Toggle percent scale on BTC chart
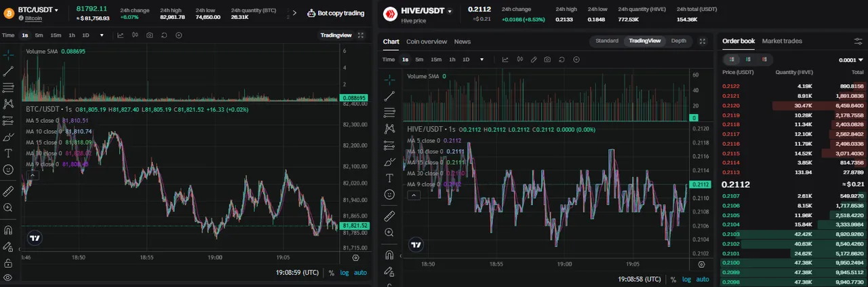Screen dimensions: 868x287 point(332,273)
